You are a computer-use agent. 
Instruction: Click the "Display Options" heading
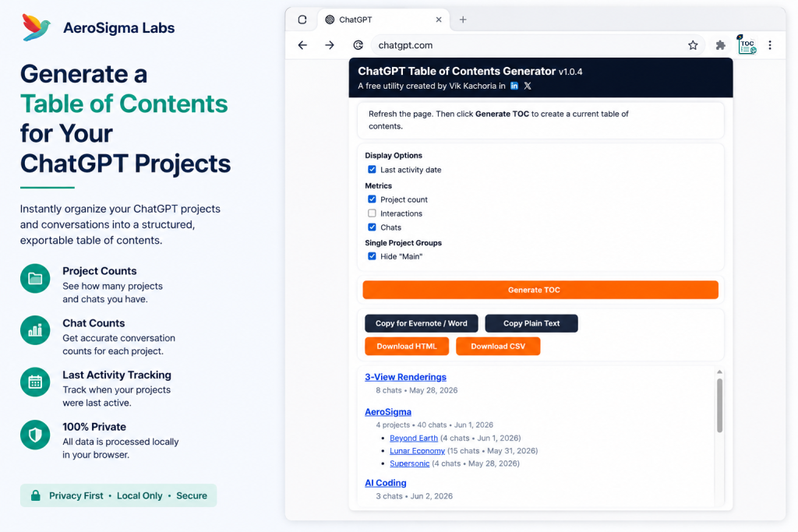(x=394, y=156)
